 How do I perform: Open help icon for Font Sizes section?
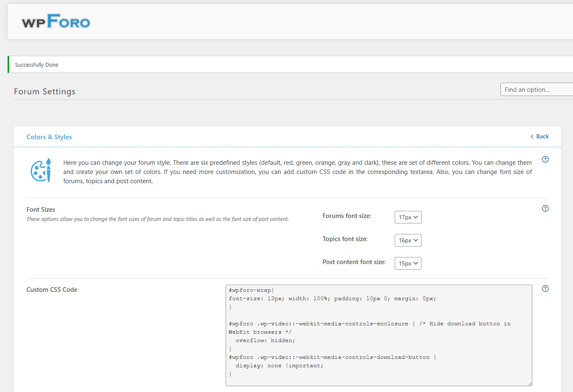(545, 208)
